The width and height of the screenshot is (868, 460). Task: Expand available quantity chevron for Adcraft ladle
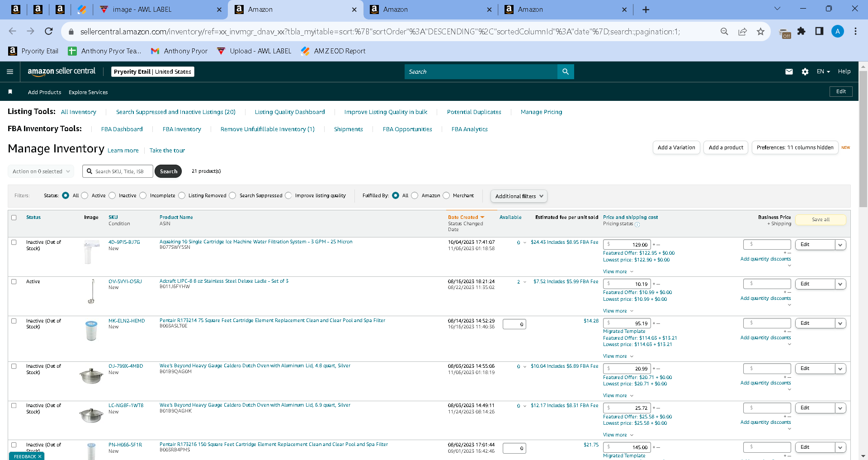click(x=525, y=282)
